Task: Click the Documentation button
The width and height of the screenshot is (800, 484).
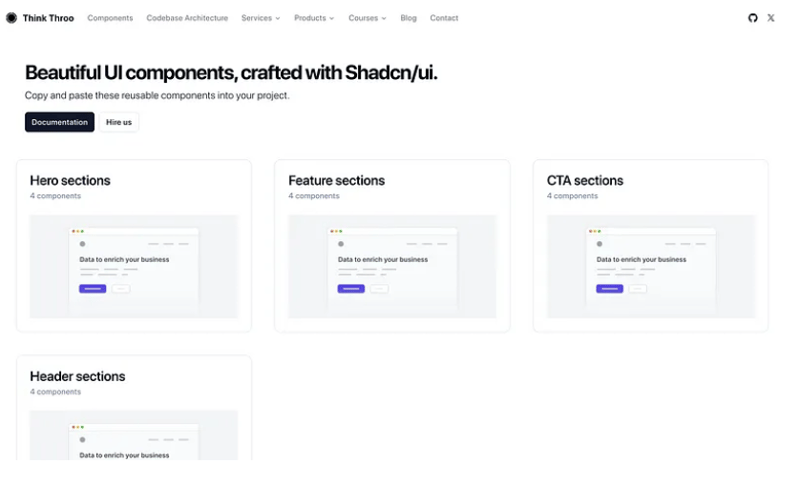Action: [x=60, y=122]
